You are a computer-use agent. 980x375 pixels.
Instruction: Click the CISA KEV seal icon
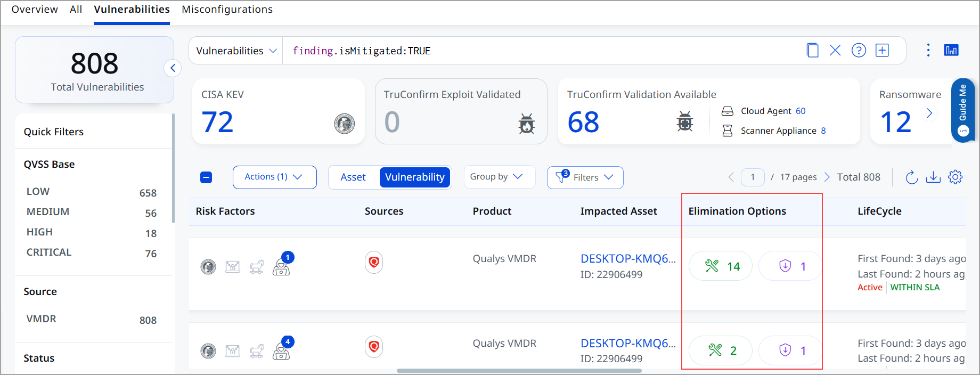tap(345, 124)
